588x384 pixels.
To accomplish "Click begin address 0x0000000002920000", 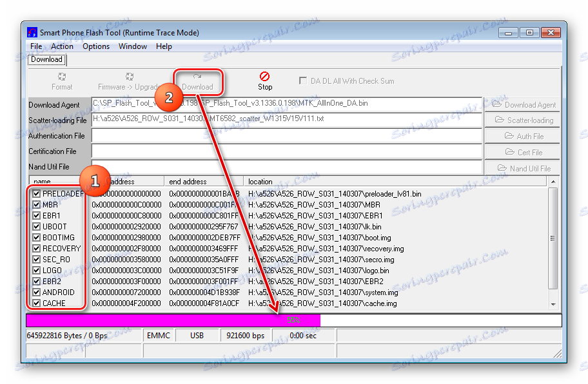I will click(x=126, y=226).
